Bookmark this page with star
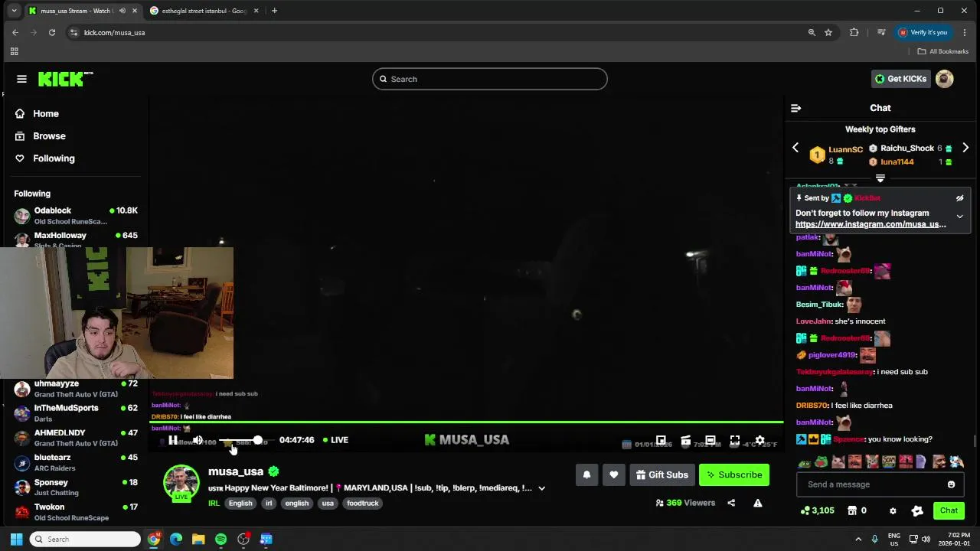Viewport: 980px width, 551px height. click(x=828, y=32)
